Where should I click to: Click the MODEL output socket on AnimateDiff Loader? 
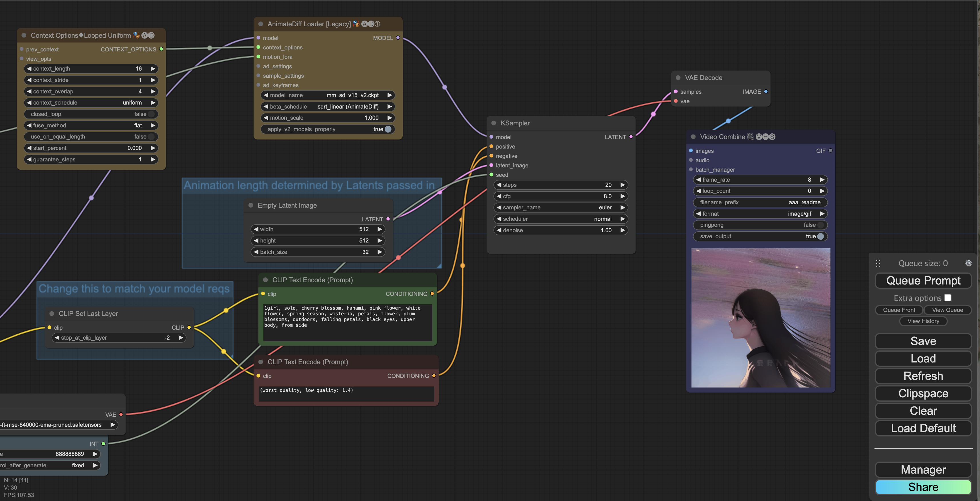click(398, 38)
